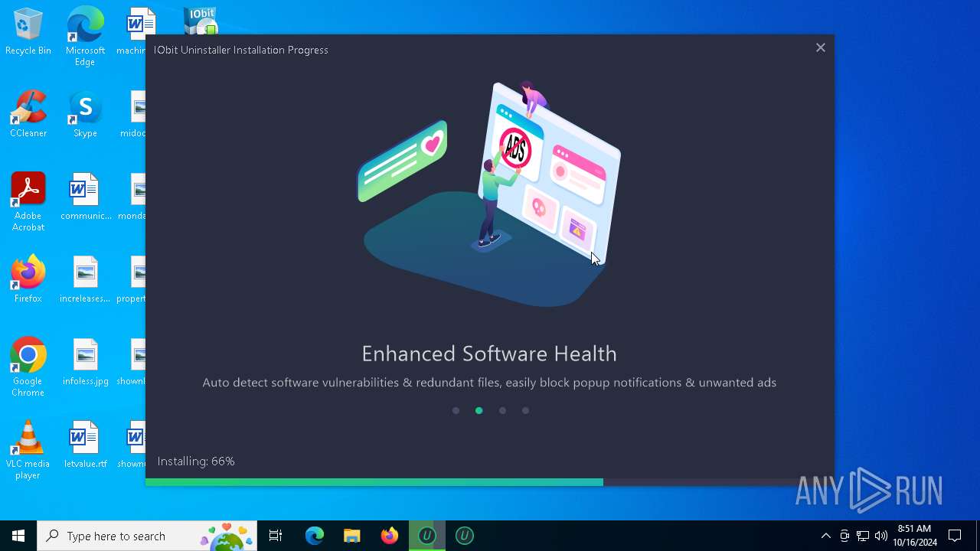
Task: Launch VLC media player desktop shortcut
Action: point(28,450)
